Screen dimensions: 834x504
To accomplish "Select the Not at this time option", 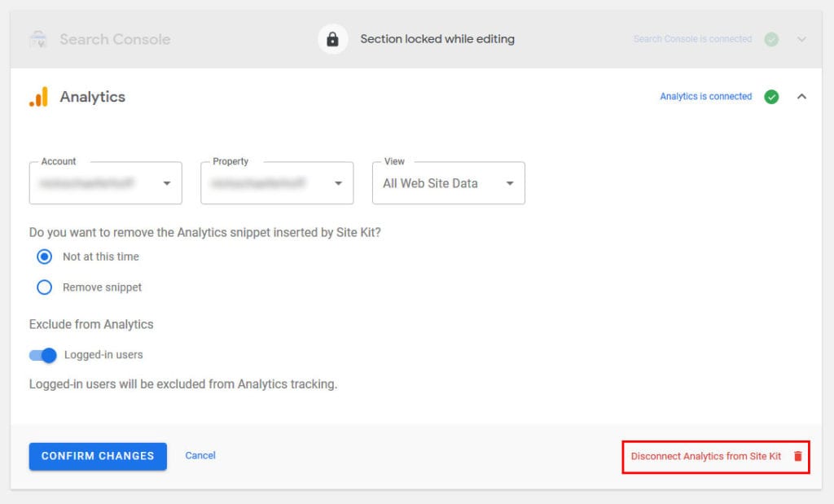I will point(45,256).
